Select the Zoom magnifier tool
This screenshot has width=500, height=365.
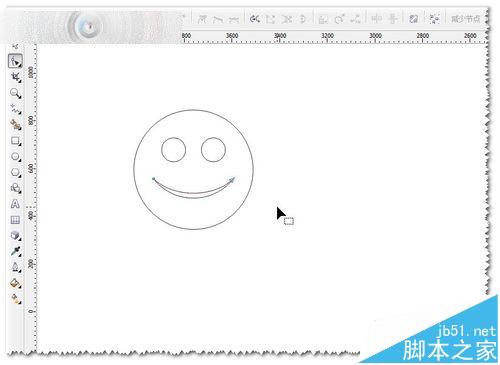(15, 93)
